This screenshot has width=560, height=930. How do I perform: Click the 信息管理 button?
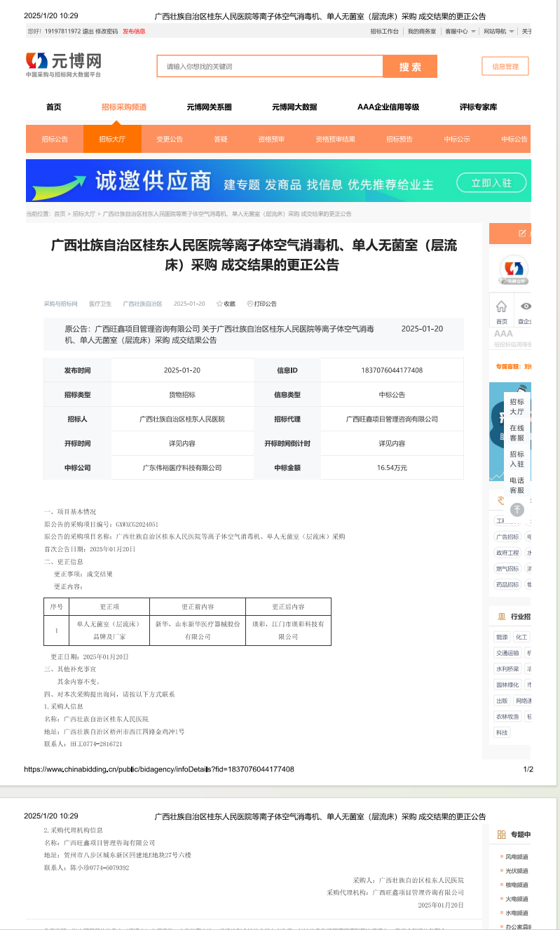(505, 67)
